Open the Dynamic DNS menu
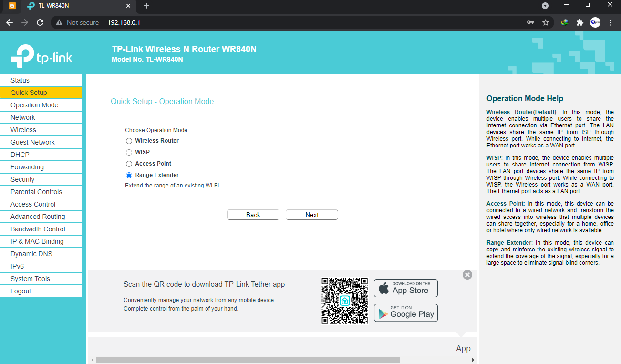The height and width of the screenshot is (364, 621). 41,254
